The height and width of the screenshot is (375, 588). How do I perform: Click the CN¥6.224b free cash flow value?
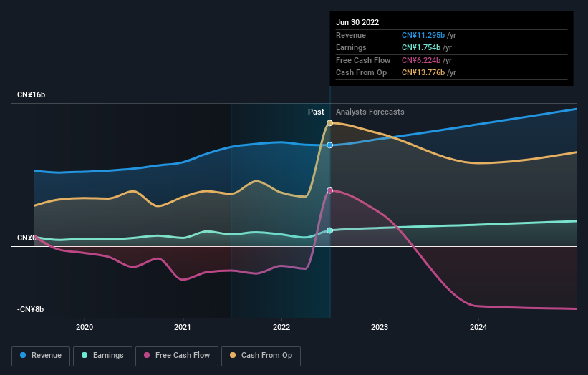(420, 60)
